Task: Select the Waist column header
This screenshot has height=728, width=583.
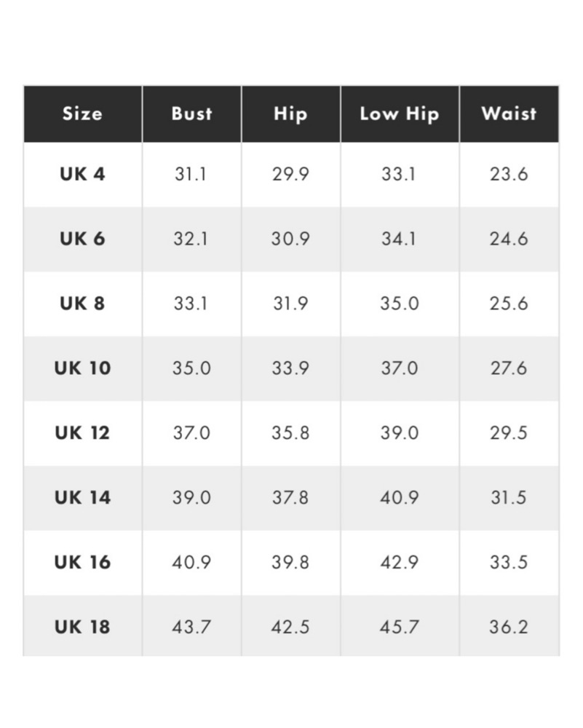Action: coord(509,114)
